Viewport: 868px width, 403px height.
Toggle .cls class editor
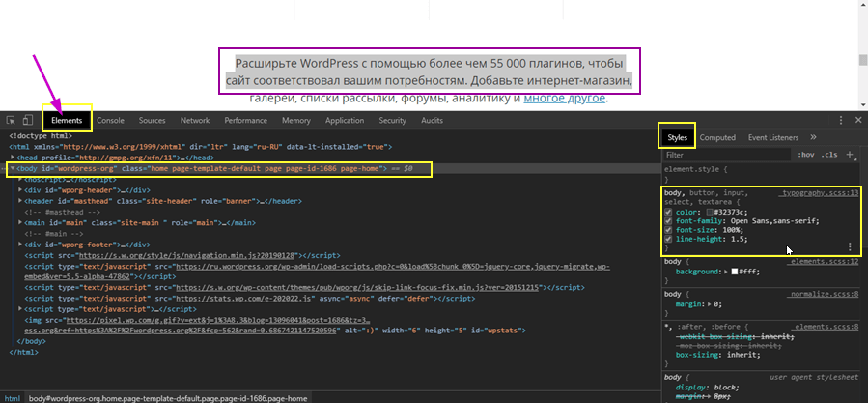click(829, 155)
